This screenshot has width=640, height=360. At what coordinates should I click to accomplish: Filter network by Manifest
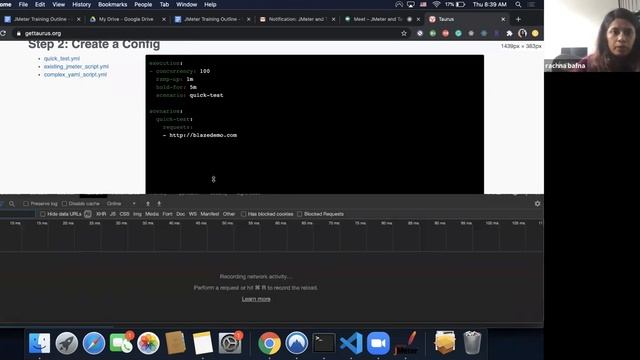pyautogui.click(x=210, y=214)
